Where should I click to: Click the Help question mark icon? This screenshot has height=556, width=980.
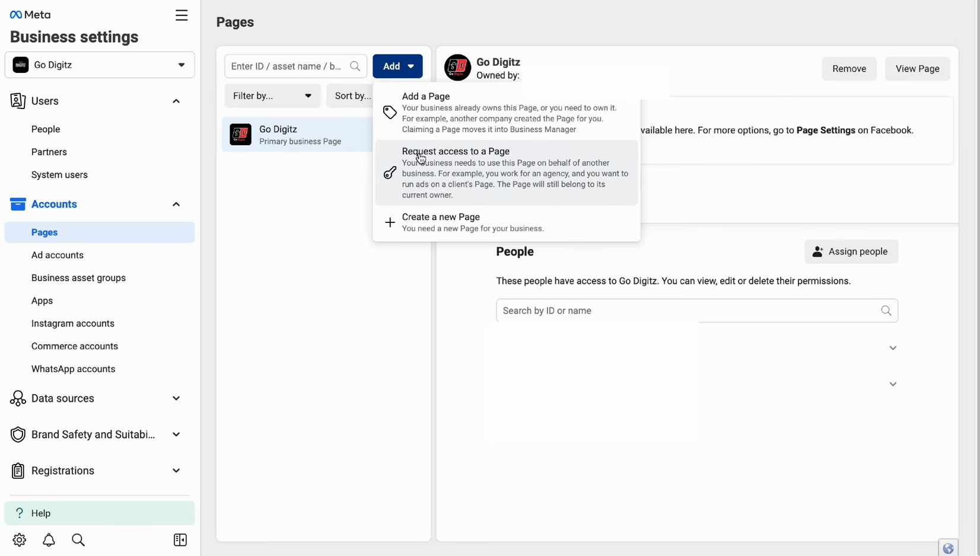pos(20,513)
